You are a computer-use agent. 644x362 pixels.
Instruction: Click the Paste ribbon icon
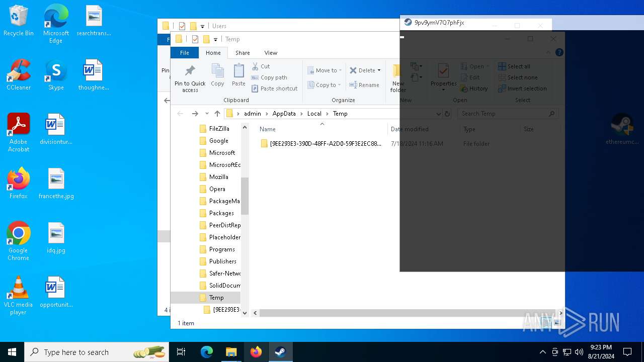238,75
